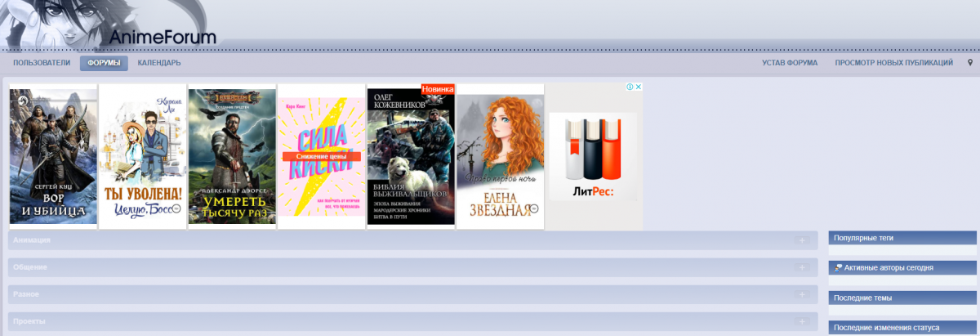Click the Новинка badge on book ad
Image resolution: width=980 pixels, height=336 pixels.
(x=438, y=89)
